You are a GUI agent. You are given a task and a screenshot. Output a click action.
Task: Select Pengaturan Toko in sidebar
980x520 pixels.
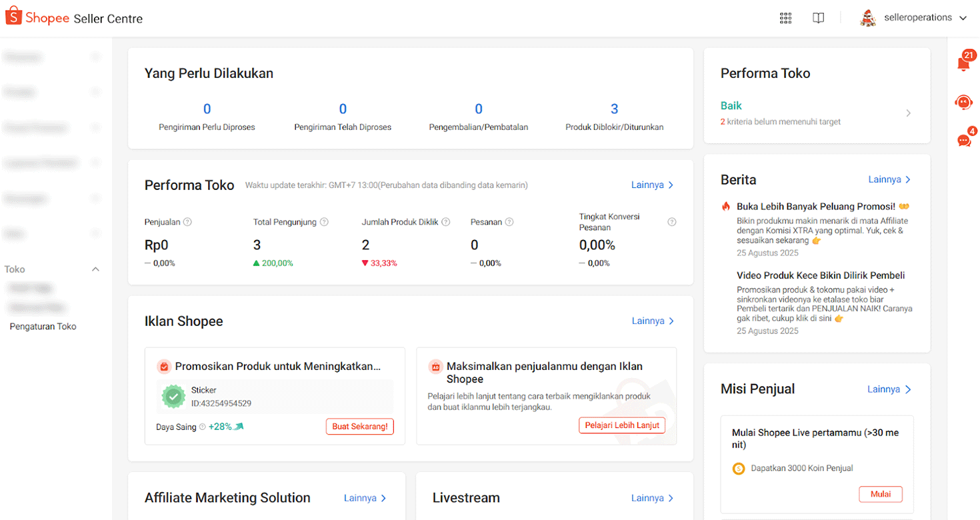(x=43, y=327)
